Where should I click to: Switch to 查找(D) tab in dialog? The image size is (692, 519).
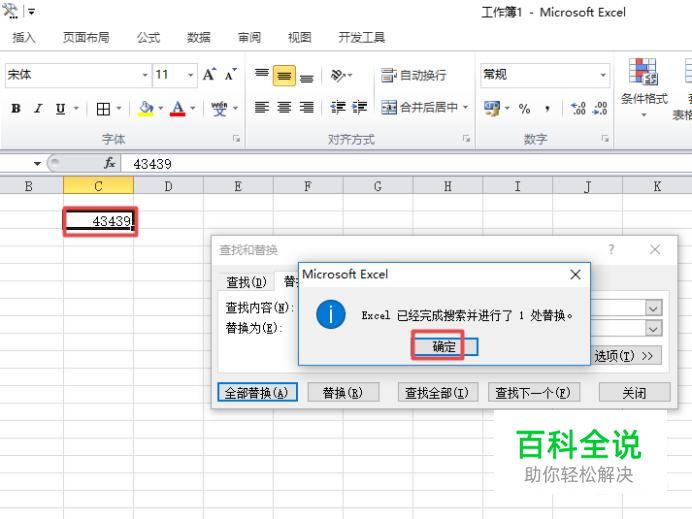[x=246, y=282]
